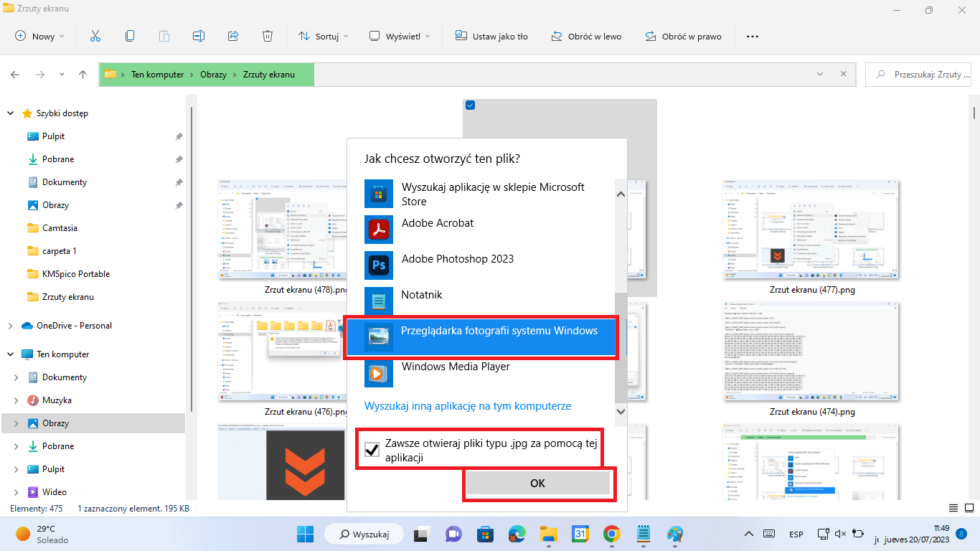Screen dimensions: 980x551
Task: Click 'Ten komputer' in address breadcrumb
Action: (158, 75)
